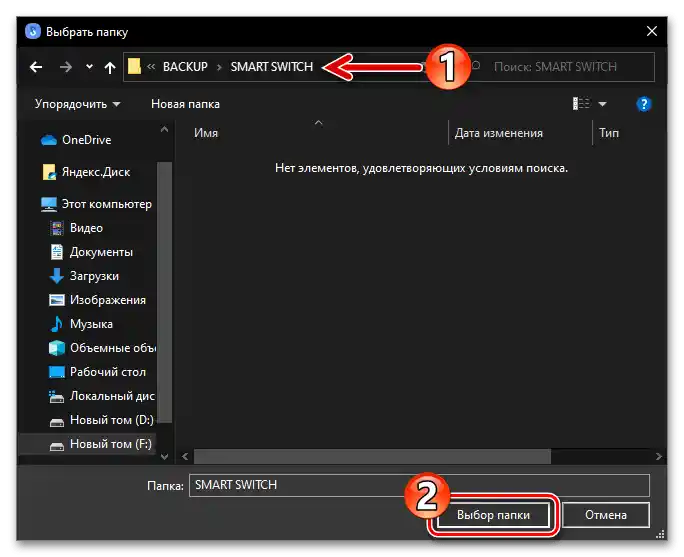Sort by the Дата изменения column header
The height and width of the screenshot is (557, 684).
(499, 133)
